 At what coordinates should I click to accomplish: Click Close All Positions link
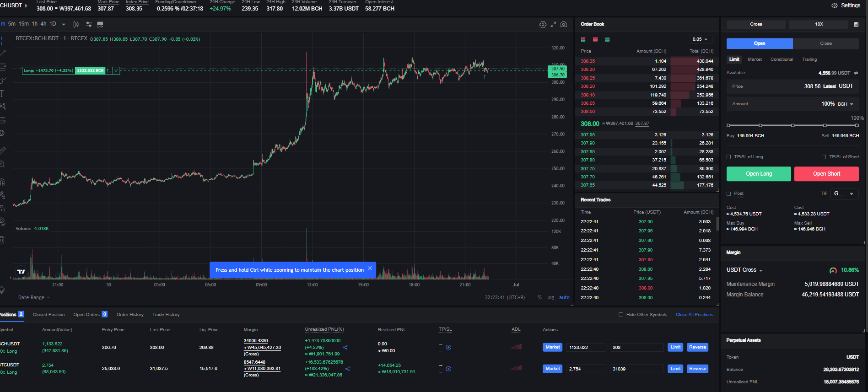[694, 315]
